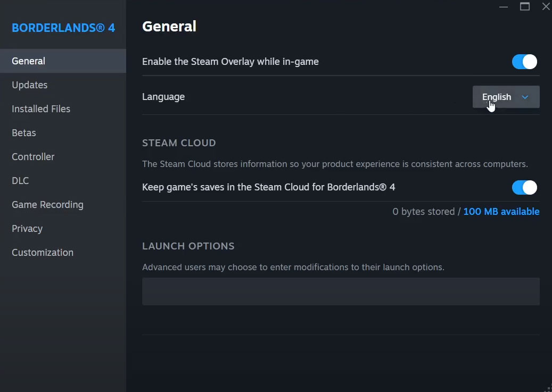
Task: Disable Steam Cloud saves for Borderlands 4
Action: click(524, 187)
